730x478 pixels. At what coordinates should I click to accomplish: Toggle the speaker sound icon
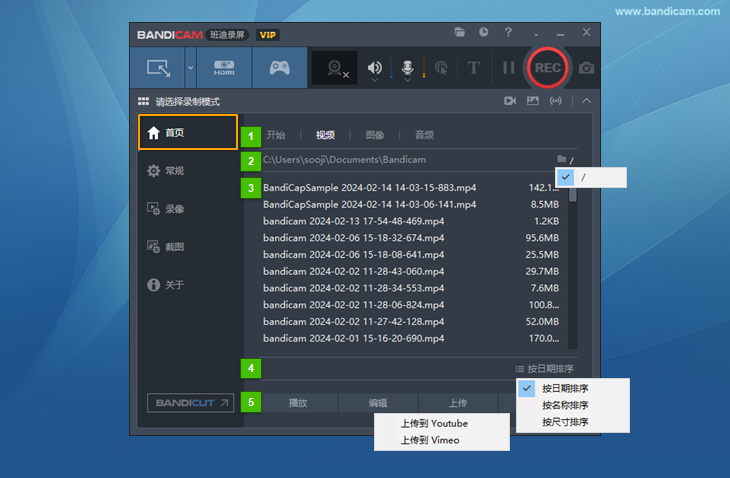coord(374,67)
